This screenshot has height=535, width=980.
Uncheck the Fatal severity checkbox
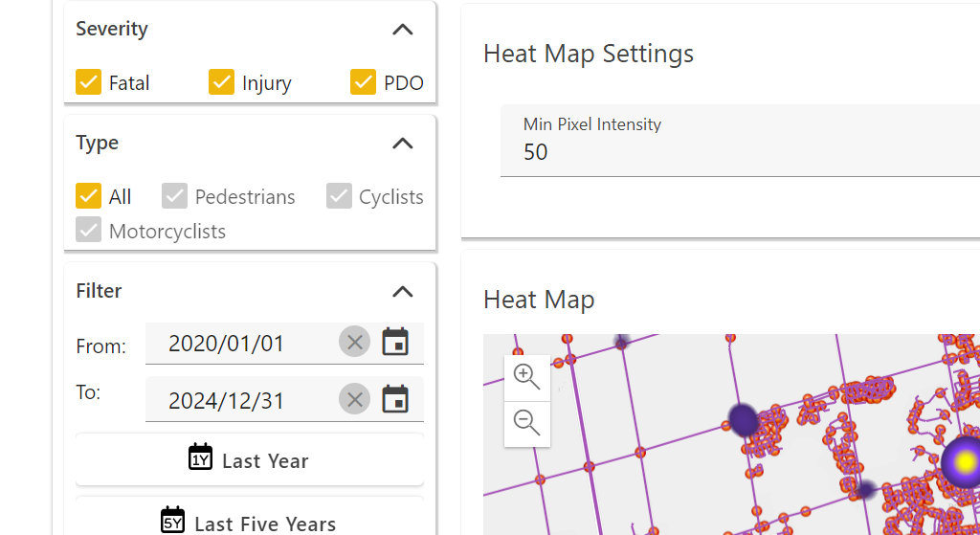pos(89,82)
